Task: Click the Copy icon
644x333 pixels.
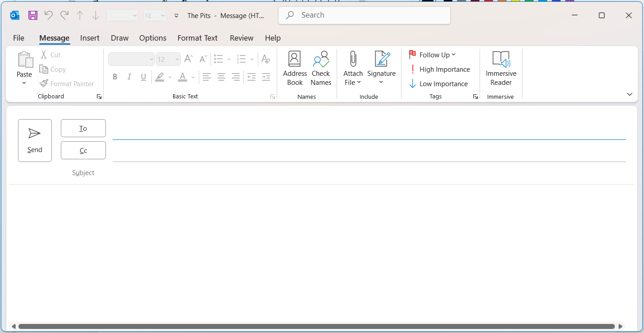Action: coord(44,69)
